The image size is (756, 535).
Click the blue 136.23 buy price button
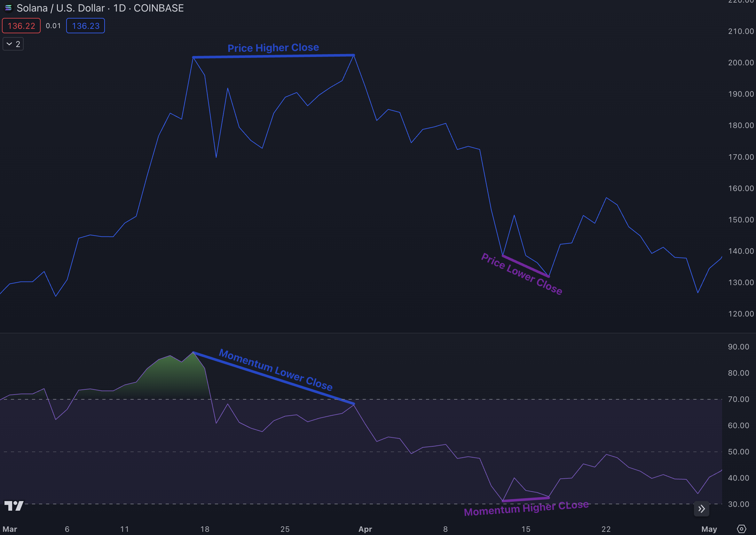pos(86,26)
